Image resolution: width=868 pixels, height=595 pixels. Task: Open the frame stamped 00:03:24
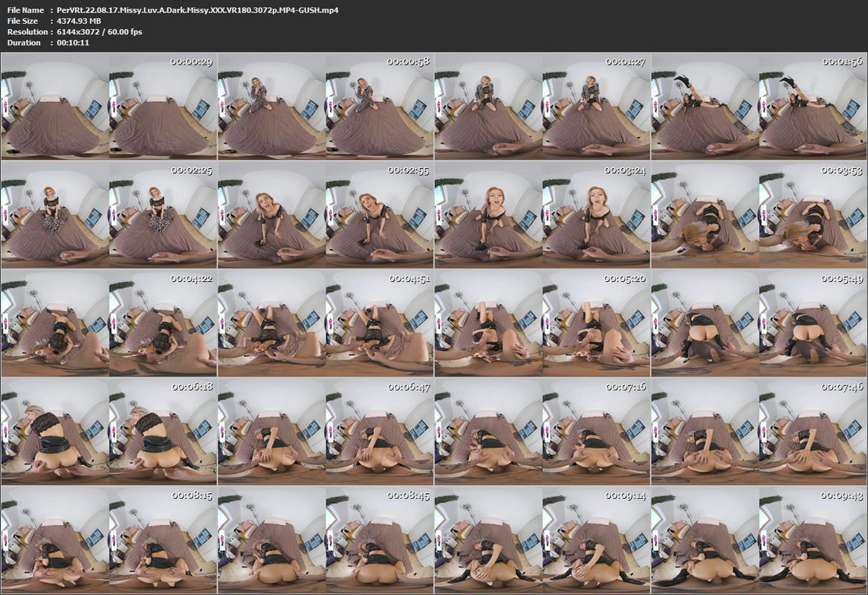click(543, 214)
